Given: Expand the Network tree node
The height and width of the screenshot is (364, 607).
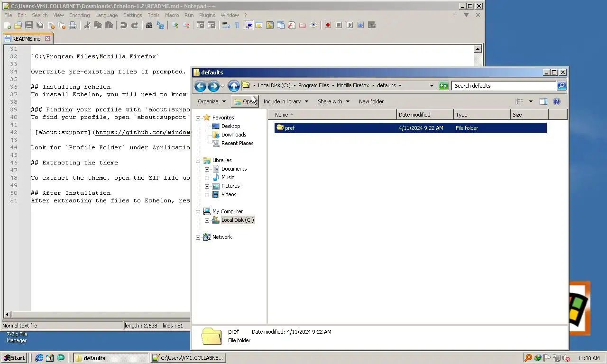Looking at the screenshot, I should pos(198,237).
